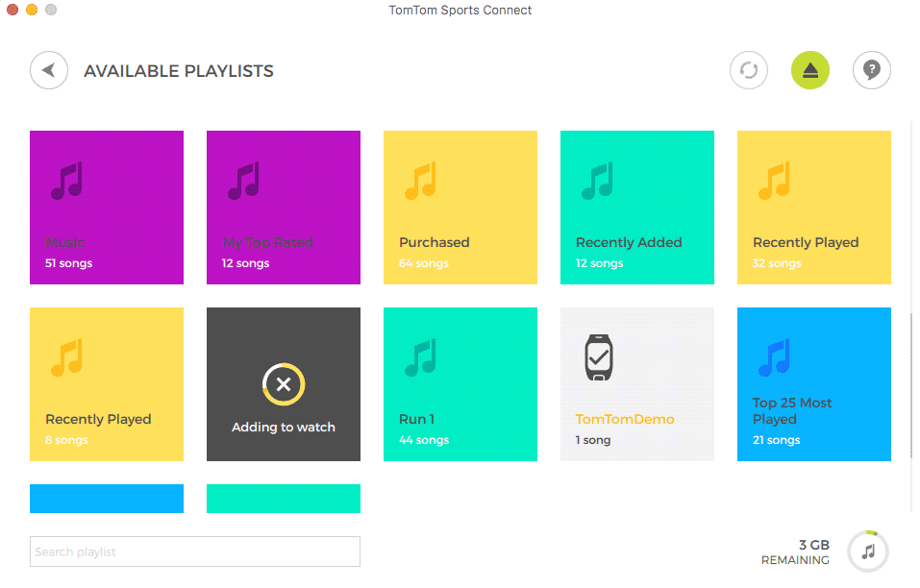Click the AVAILABLE PLAYLISTS heading
The height and width of the screenshot is (588, 920).
coord(179,71)
